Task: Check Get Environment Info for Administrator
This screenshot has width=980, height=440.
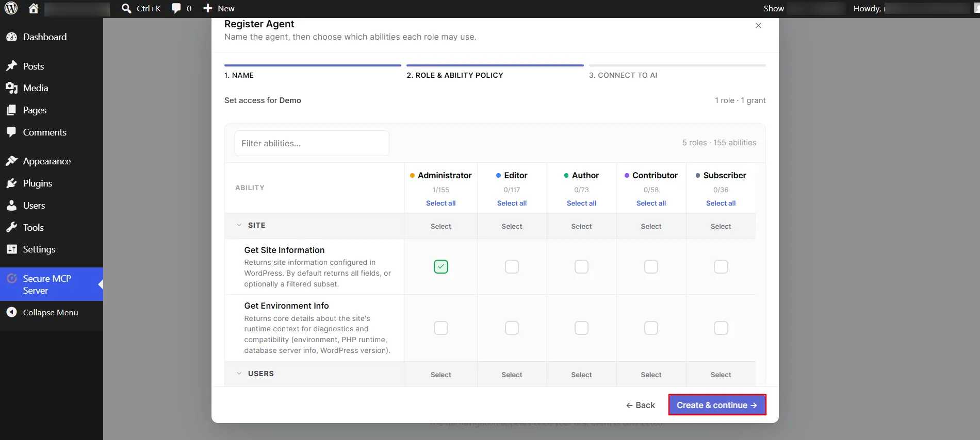Action: (440, 328)
